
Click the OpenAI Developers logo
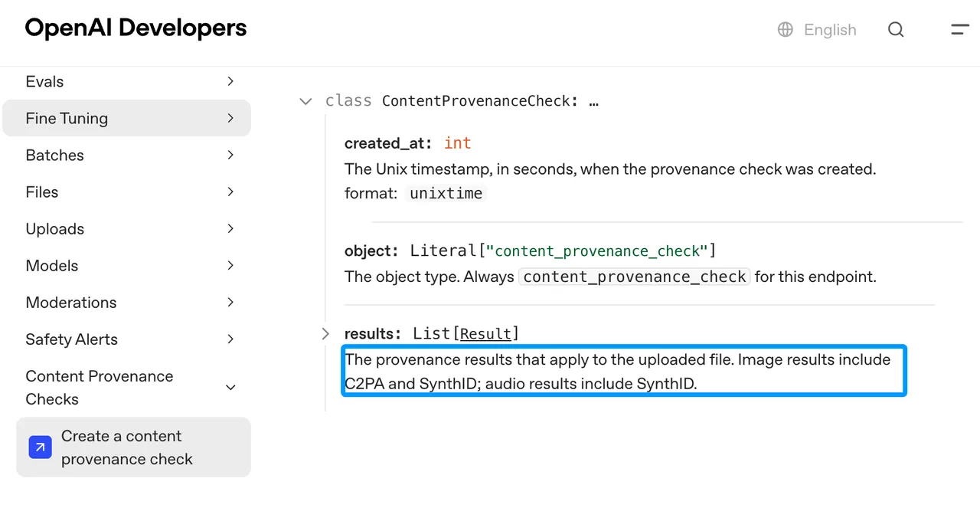click(x=136, y=28)
